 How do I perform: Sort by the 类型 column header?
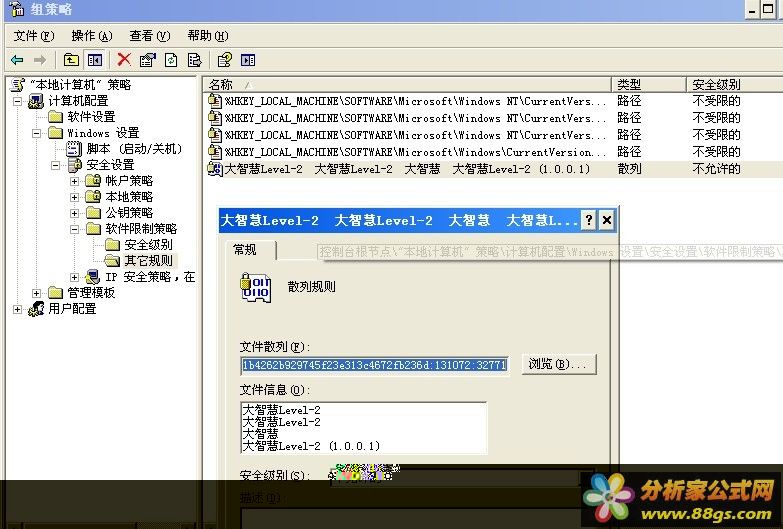(649, 84)
